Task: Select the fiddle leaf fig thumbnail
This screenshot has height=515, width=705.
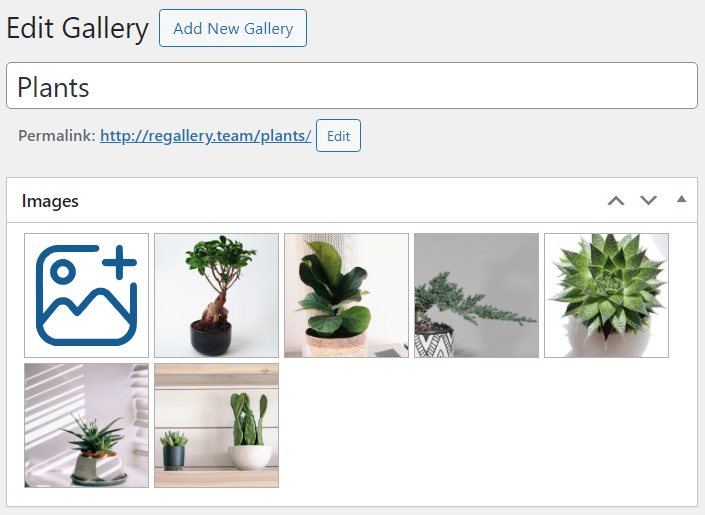Action: point(346,296)
